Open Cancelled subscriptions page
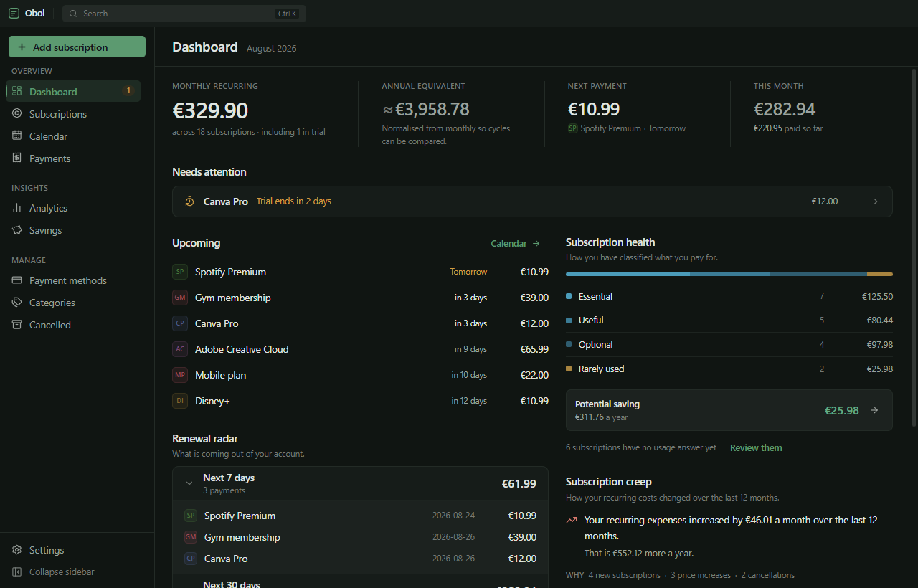Viewport: 918px width, 588px height. tap(73, 324)
